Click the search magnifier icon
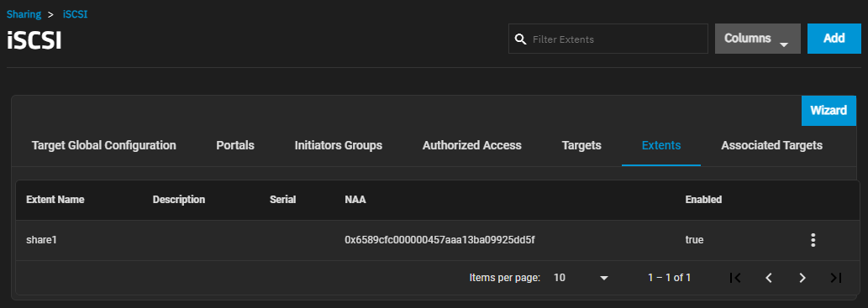Image resolution: width=868 pixels, height=308 pixels. 520,39
